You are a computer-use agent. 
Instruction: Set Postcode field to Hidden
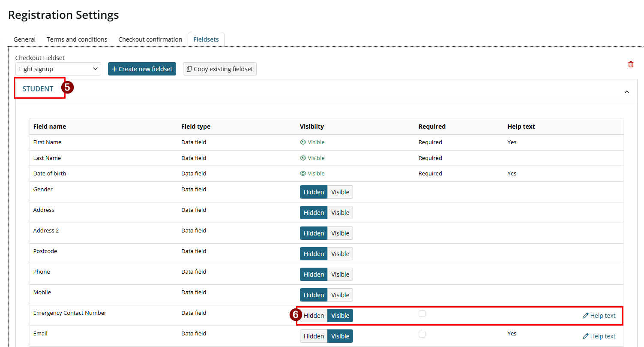click(314, 254)
